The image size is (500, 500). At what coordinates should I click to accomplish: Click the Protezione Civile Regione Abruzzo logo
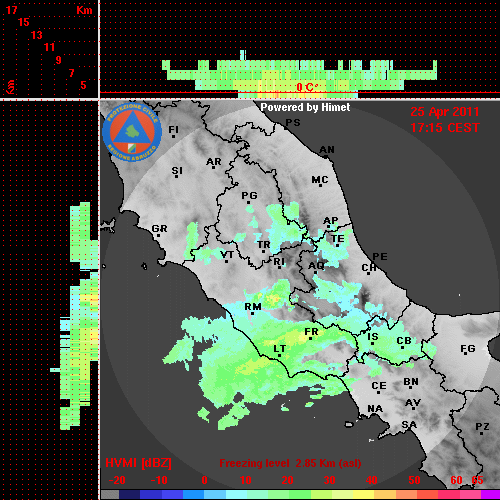click(x=132, y=133)
